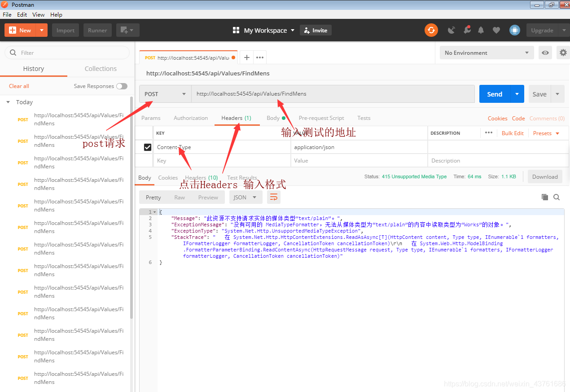Image resolution: width=570 pixels, height=392 pixels.
Task: Open the Params request tab
Action: pyautogui.click(x=151, y=118)
